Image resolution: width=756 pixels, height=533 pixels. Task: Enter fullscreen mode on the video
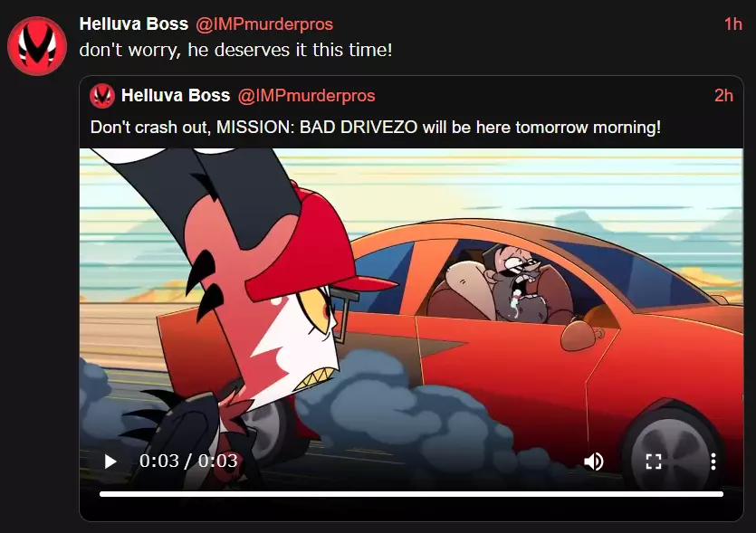[654, 462]
